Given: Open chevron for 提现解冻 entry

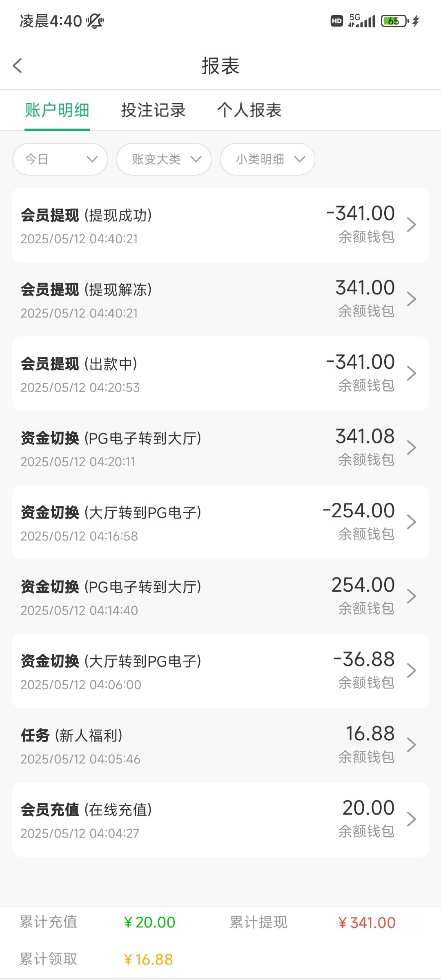Looking at the screenshot, I should [411, 299].
